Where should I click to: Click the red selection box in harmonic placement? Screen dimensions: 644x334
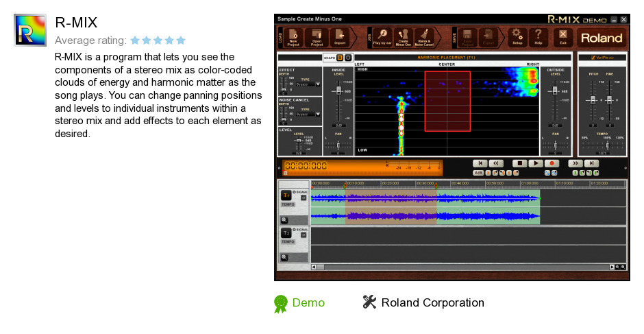coord(447,102)
